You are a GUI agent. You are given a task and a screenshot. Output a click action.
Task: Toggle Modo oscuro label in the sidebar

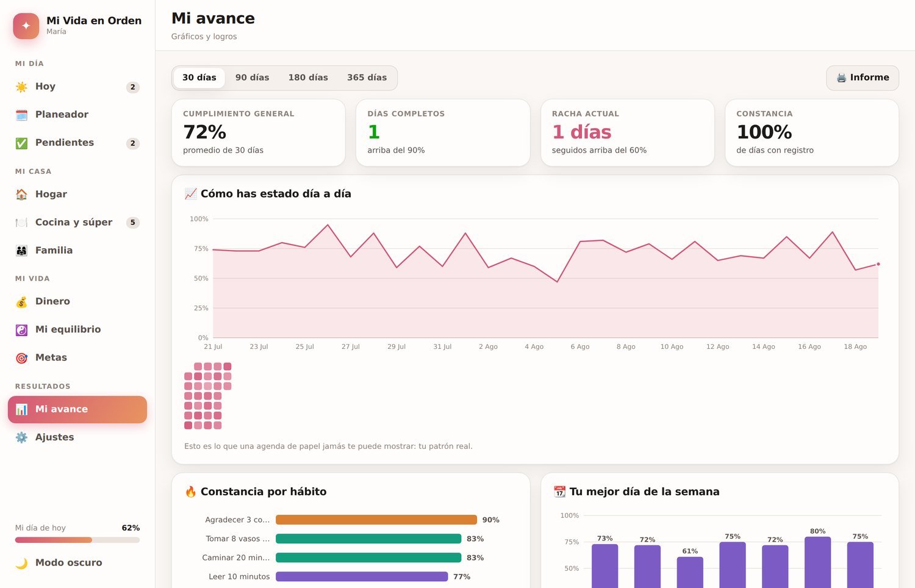(68, 562)
